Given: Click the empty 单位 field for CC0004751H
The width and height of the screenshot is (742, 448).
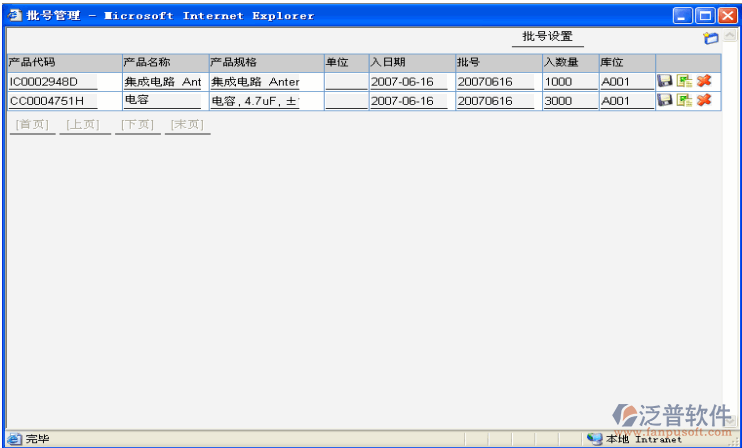Looking at the screenshot, I should [346, 101].
